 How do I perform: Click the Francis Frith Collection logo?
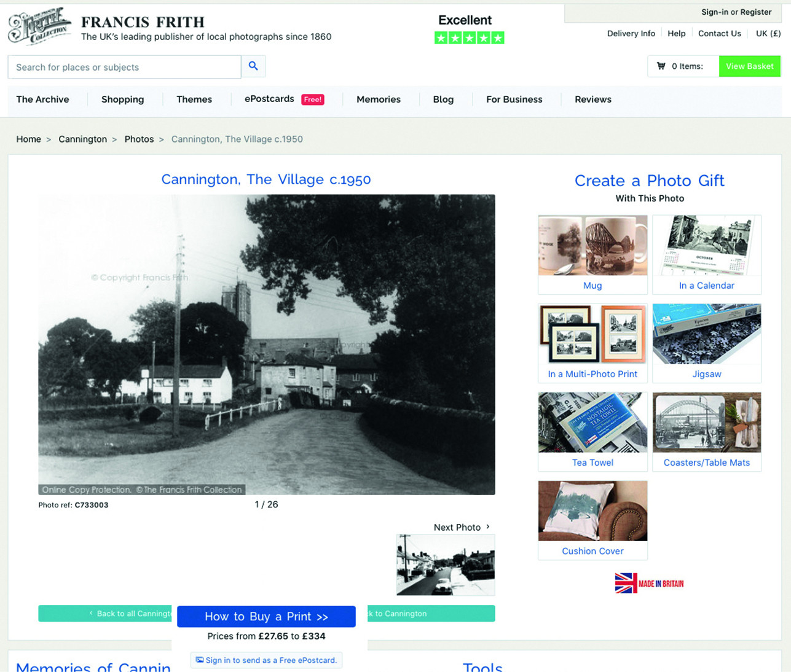(40, 27)
